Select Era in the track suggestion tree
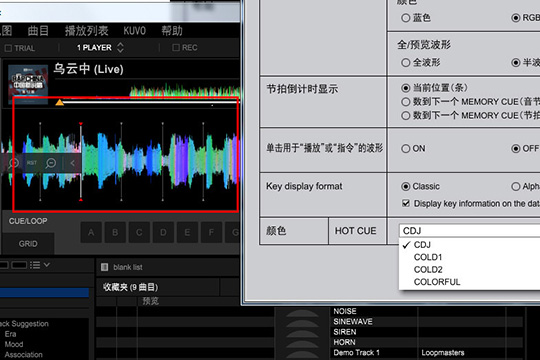The height and width of the screenshot is (360, 540). pos(10,334)
